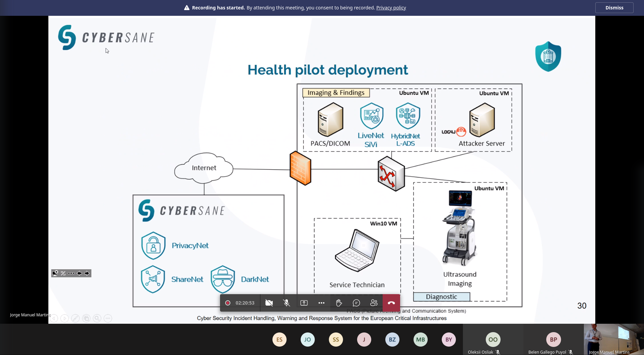Click the ShareNet shield icon

[153, 279]
